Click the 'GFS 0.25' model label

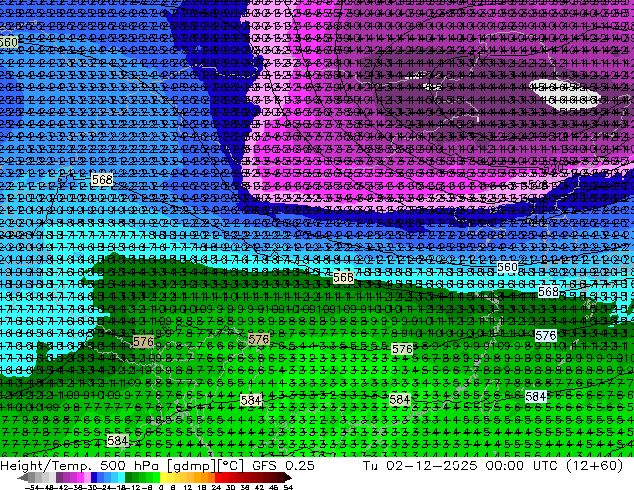pyautogui.click(x=283, y=465)
